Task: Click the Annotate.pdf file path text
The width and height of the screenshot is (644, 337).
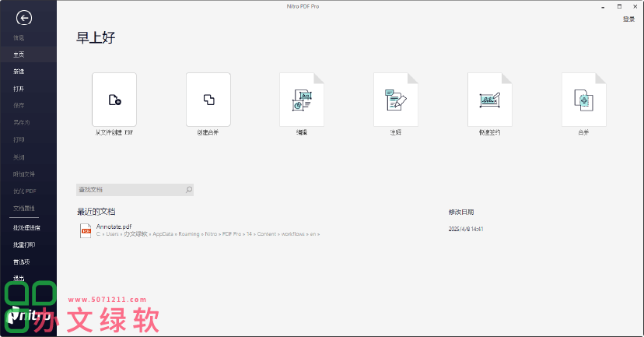Action: tap(208, 234)
